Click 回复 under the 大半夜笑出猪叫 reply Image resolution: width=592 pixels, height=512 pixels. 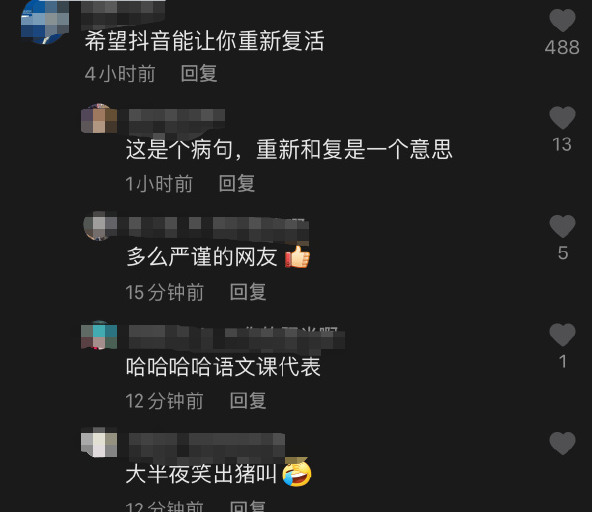point(248,506)
